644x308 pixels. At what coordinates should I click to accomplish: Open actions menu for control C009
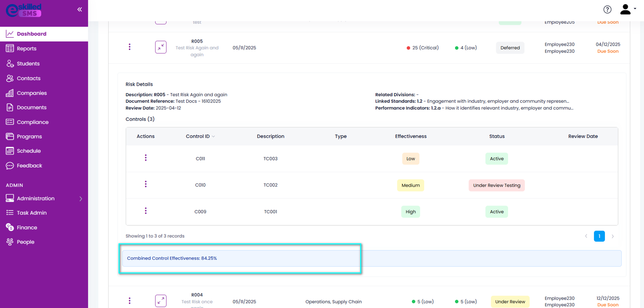point(146,211)
